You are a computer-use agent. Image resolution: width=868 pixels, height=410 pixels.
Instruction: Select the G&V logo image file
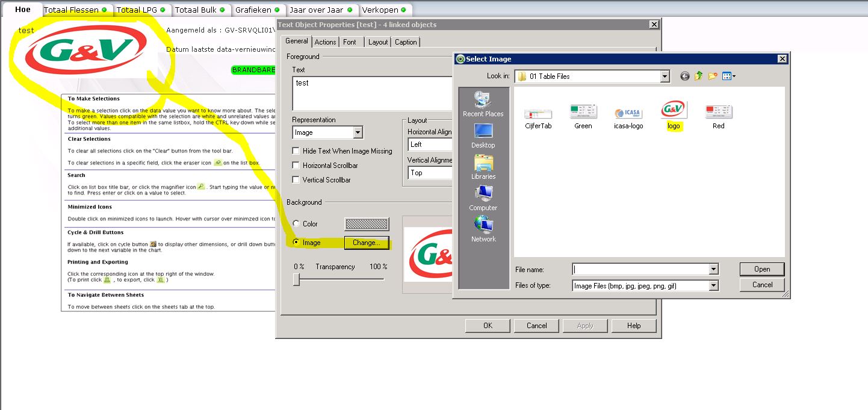[673, 116]
